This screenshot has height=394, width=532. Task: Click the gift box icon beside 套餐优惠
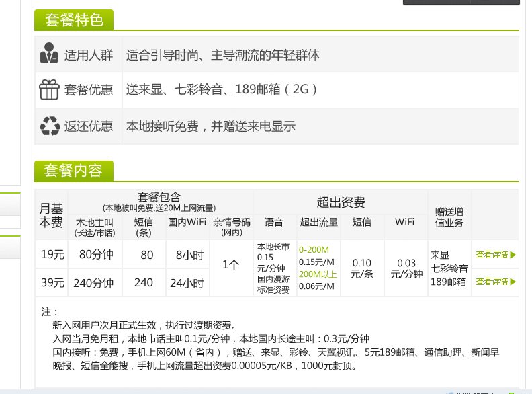(49, 90)
